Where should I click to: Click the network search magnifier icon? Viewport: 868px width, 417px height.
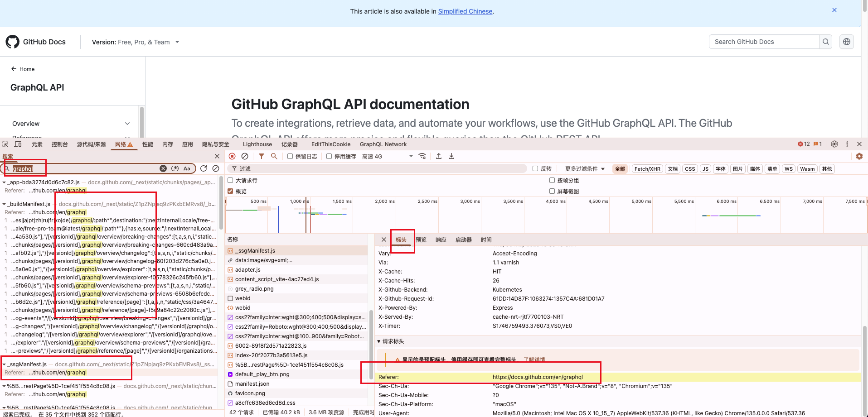point(274,156)
